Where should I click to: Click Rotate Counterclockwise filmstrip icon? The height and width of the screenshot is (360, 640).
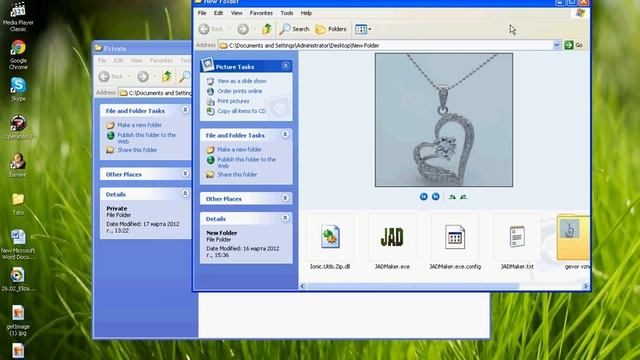463,197
